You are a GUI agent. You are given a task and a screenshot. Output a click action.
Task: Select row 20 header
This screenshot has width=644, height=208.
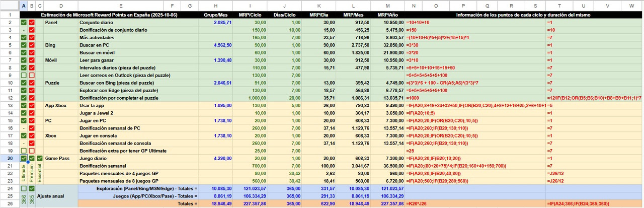tap(10, 159)
